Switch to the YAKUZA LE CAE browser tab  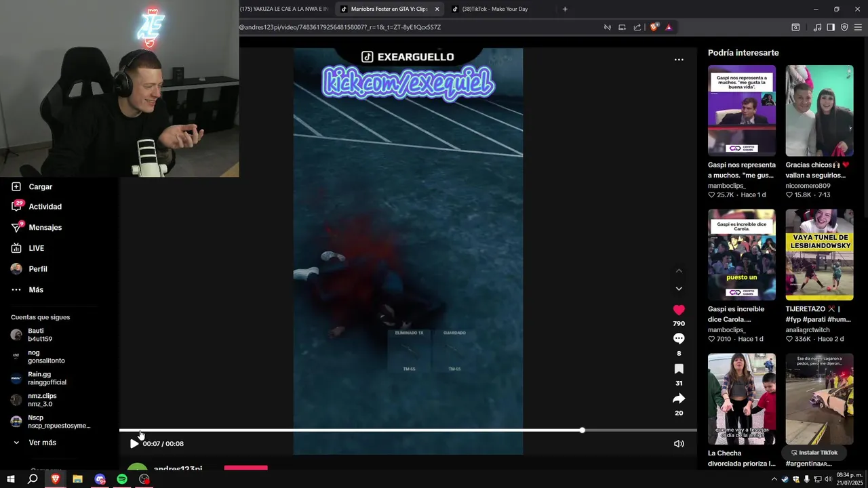(x=285, y=9)
